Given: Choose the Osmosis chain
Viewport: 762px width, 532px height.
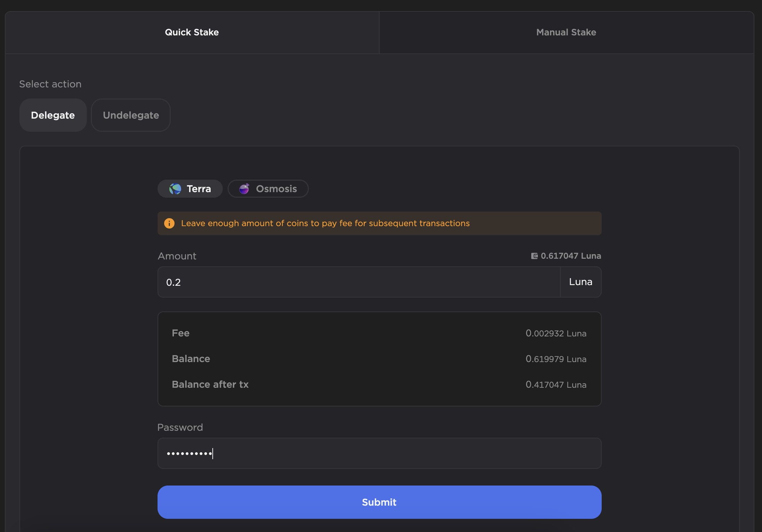Looking at the screenshot, I should click(x=268, y=189).
